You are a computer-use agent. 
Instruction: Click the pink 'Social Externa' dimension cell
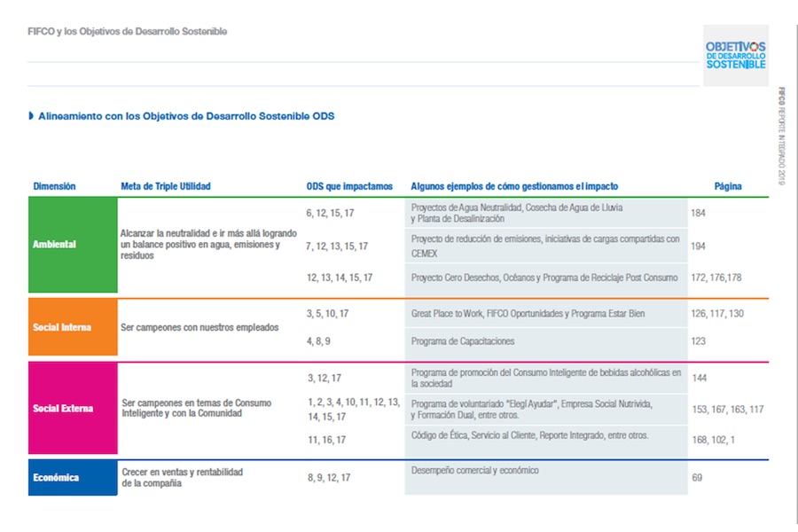[73, 408]
